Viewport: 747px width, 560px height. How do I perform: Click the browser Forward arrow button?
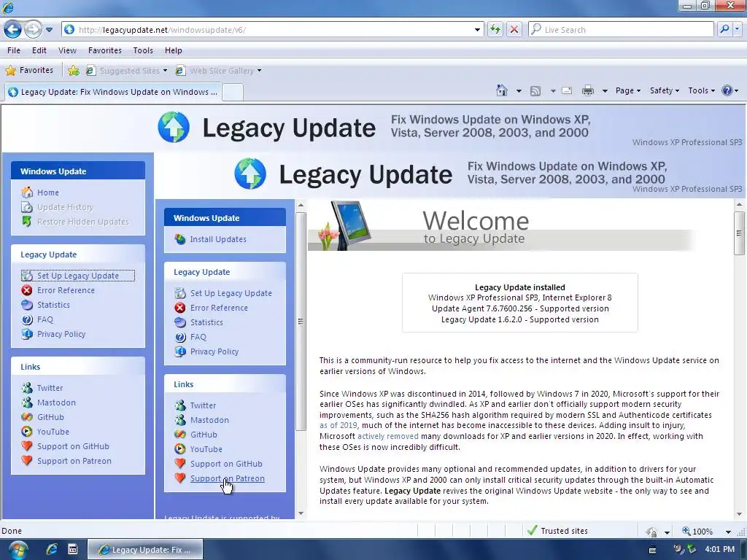click(33, 29)
